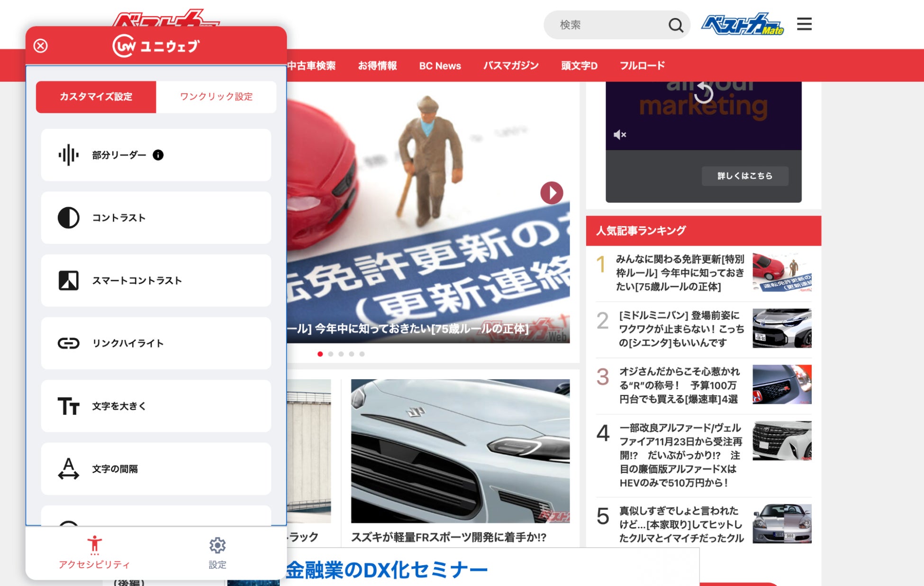Click the リンクハイライト link icon
Screen dimensions: 924x586
(69, 343)
